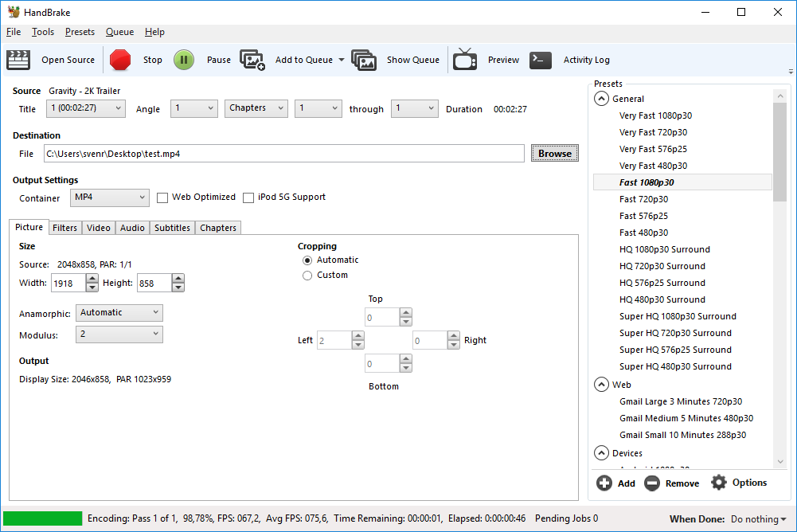797x532 pixels.
Task: Switch to the Filters tab
Action: pos(64,228)
